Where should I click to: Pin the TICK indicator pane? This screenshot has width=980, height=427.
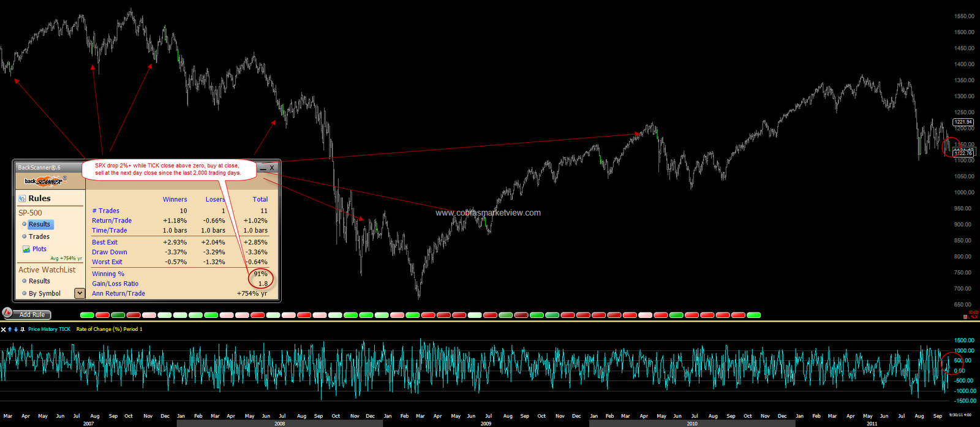23,330
